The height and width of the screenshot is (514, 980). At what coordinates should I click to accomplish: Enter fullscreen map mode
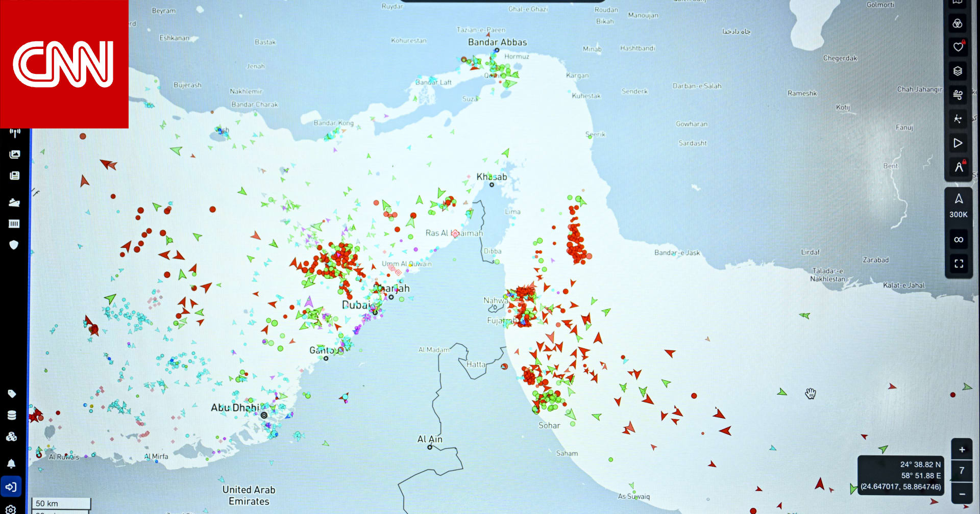(x=958, y=264)
